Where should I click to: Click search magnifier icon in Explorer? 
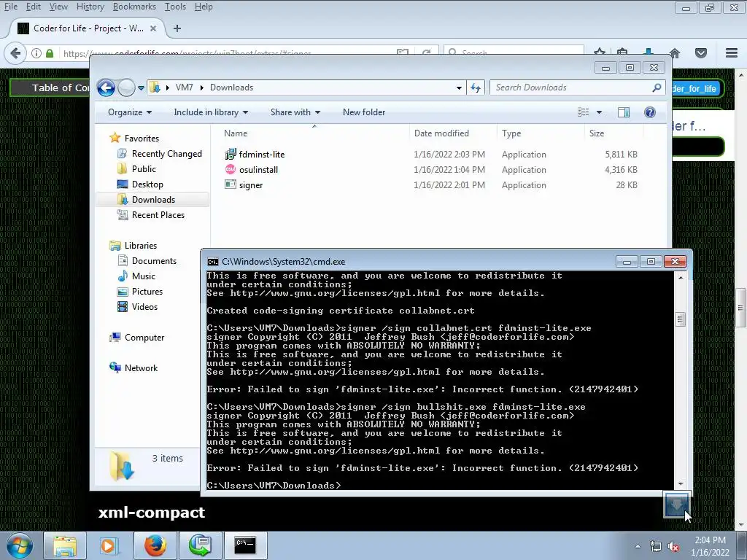tap(657, 87)
